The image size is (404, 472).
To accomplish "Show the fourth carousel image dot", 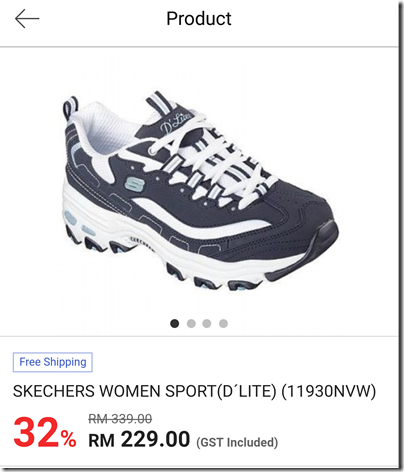I will (223, 323).
